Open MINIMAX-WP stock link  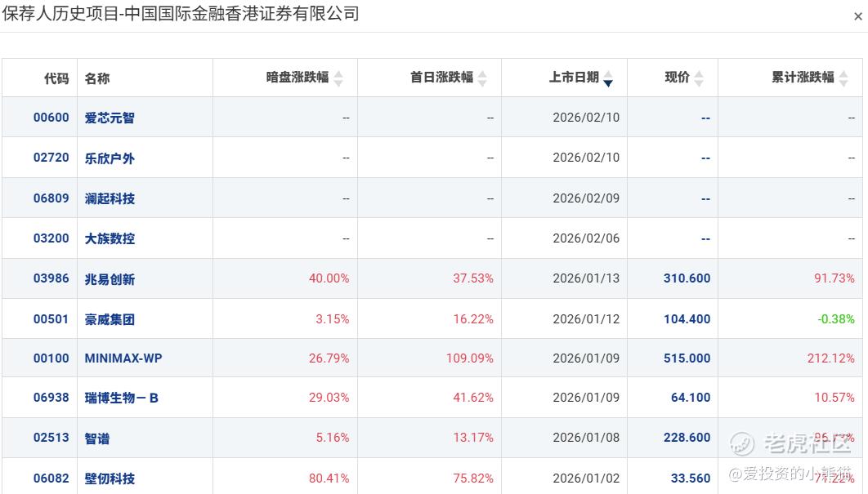(x=123, y=358)
